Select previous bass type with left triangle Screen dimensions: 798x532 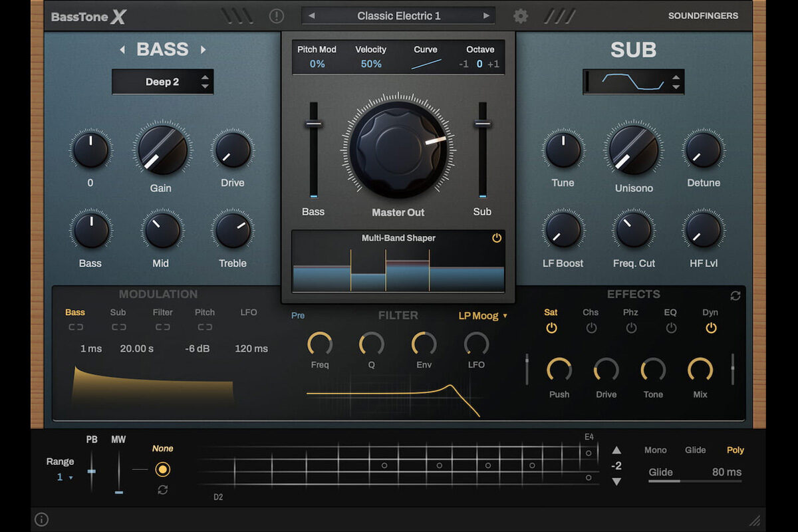122,49
